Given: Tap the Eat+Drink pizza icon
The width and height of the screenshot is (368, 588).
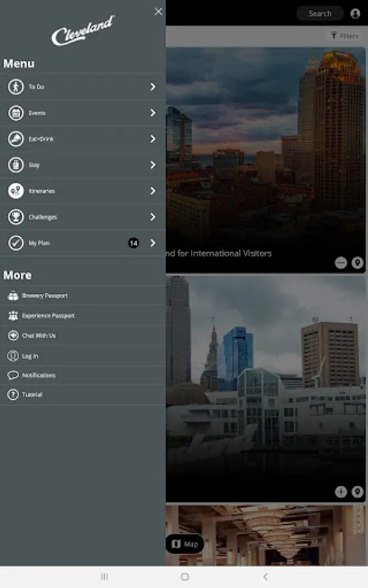Looking at the screenshot, I should 16,139.
